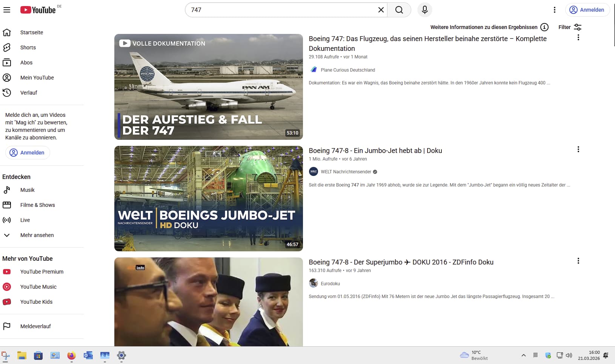Click '1 Mio. Aufrufe • vor 6 Jahren' text
615x364 pixels.
coord(338,159)
